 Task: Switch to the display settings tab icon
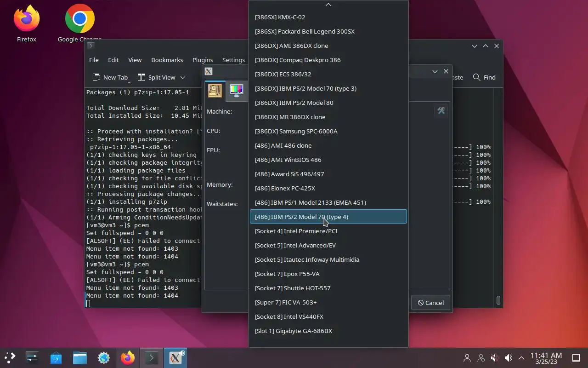237,91
